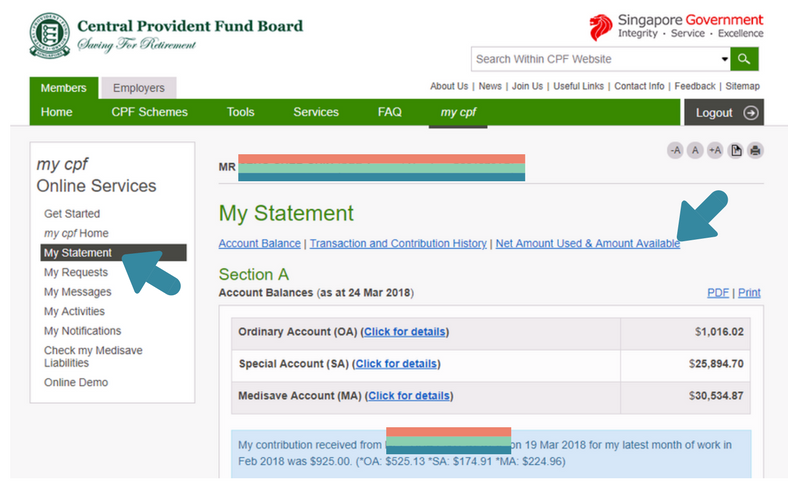Select the $30,534.87 Medisave balance
The width and height of the screenshot is (788, 481).
pyautogui.click(x=716, y=396)
